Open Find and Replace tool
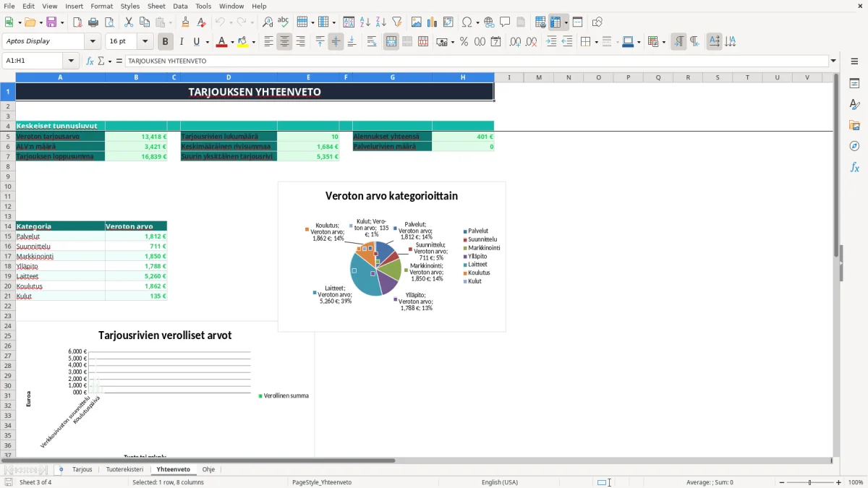 [x=268, y=22]
